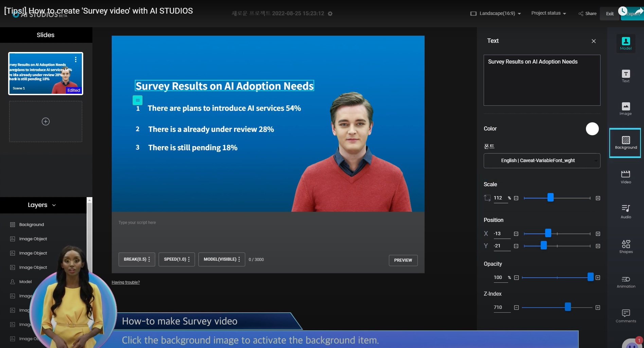644x348 pixels.
Task: Decrease Scale with minus icon
Action: point(516,198)
